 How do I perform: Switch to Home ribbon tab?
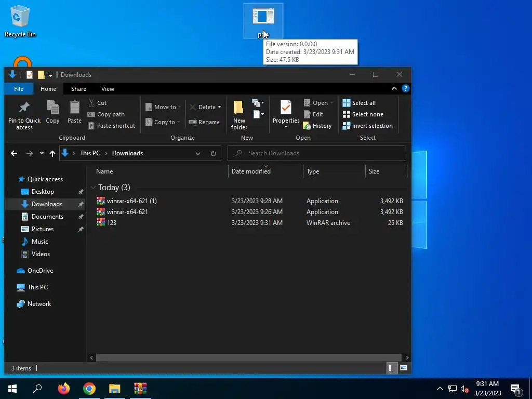click(48, 89)
